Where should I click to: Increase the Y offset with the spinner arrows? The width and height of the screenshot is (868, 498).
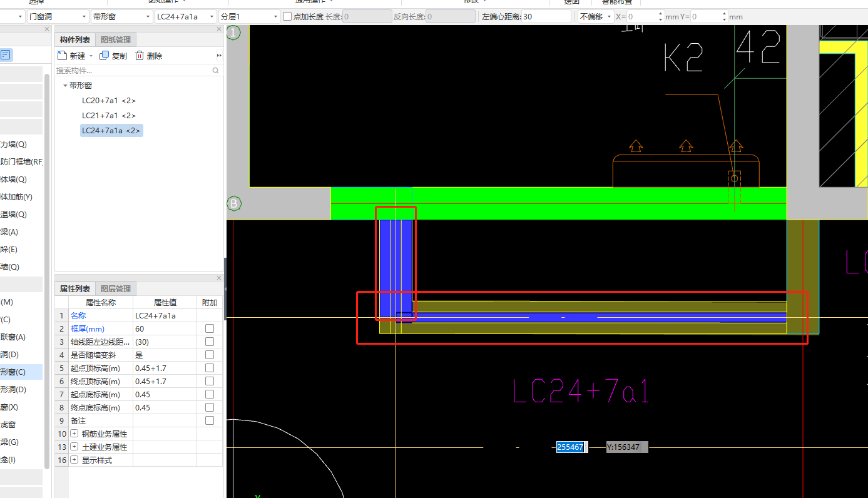(x=725, y=14)
